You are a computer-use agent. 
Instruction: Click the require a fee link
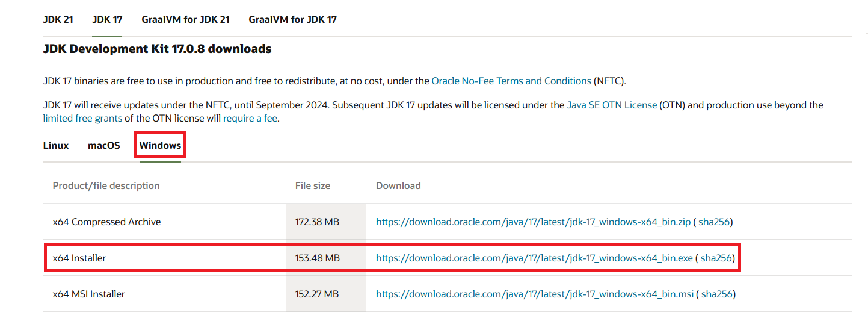pos(250,119)
